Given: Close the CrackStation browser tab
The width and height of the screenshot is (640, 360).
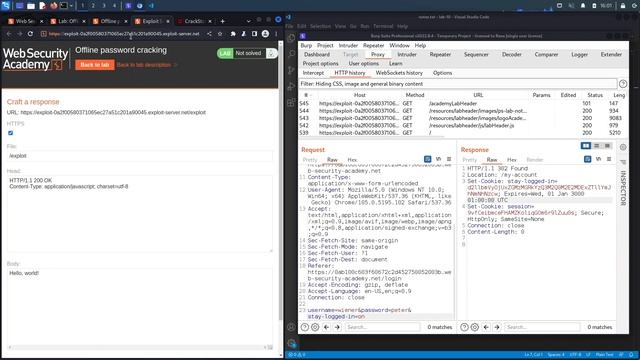Looking at the screenshot, I should pyautogui.click(x=210, y=21).
